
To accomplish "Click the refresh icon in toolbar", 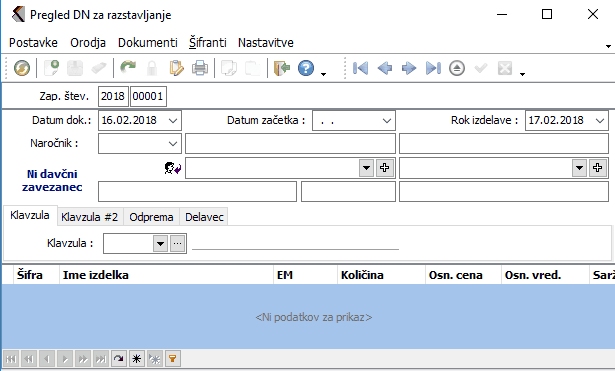I will pyautogui.click(x=22, y=68).
